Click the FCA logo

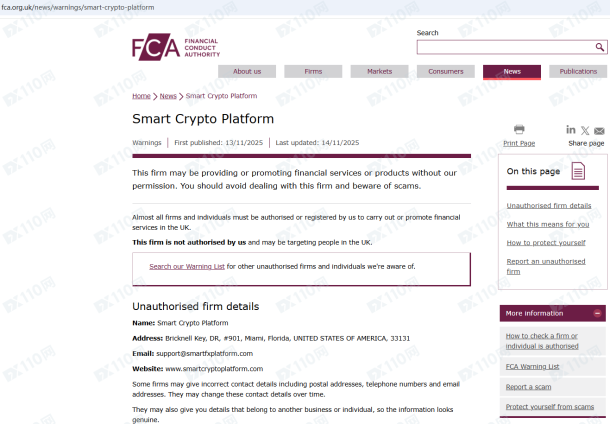(x=175, y=47)
